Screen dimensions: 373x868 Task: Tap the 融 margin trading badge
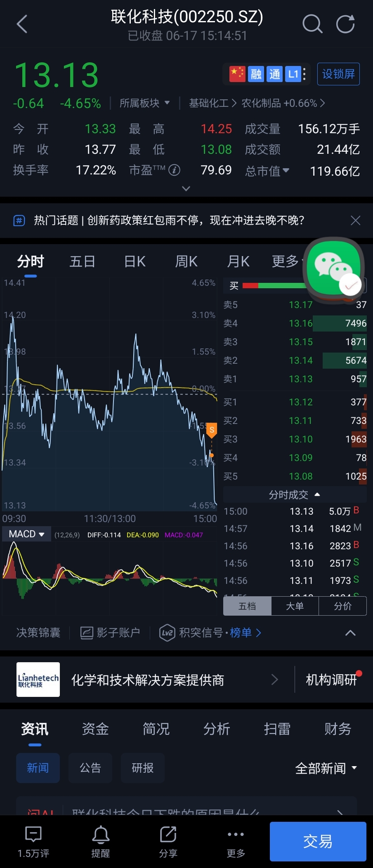[256, 74]
